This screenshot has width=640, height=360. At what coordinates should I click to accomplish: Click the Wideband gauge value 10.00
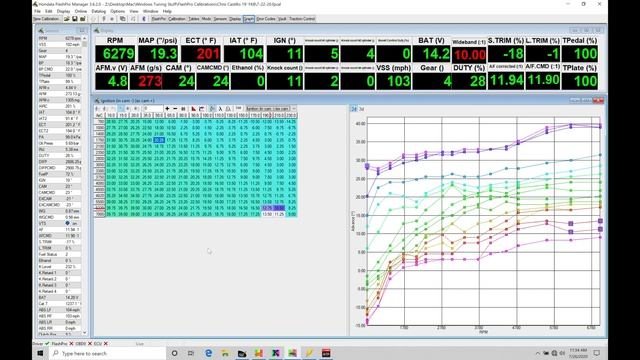(469, 55)
